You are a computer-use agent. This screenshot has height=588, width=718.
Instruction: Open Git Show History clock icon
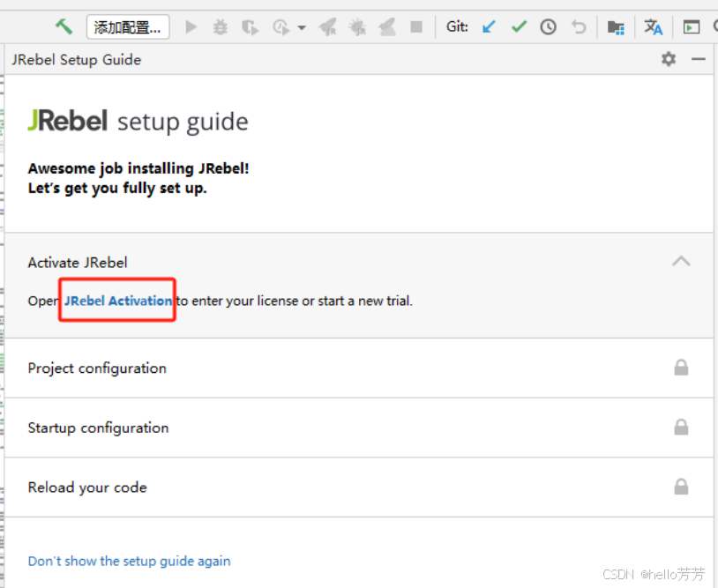[x=548, y=27]
